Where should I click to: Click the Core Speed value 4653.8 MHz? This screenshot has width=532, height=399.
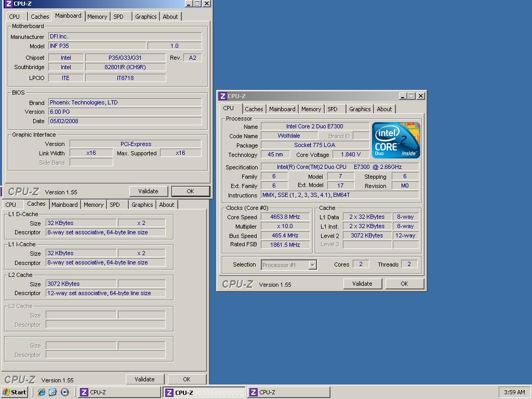click(285, 217)
